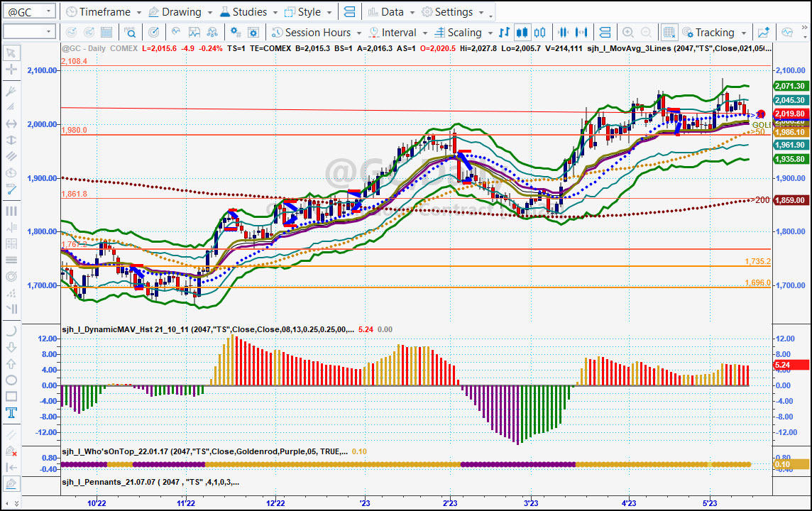Click the 1,859.00 dark red price label

791,200
